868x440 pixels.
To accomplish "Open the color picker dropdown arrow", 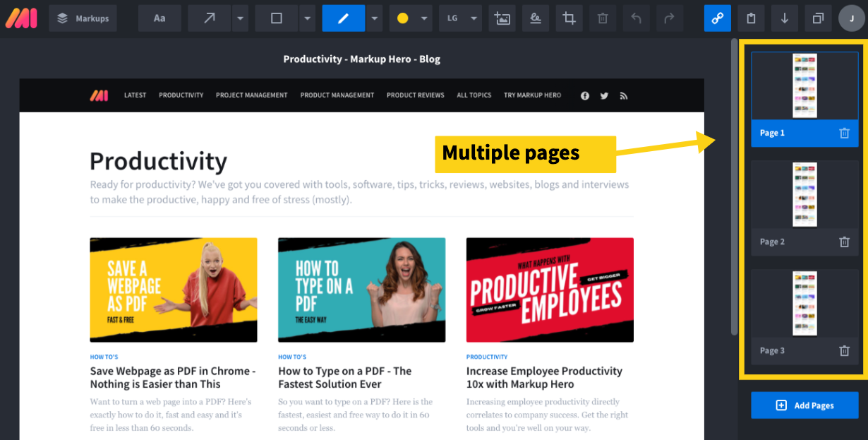I will [423, 18].
